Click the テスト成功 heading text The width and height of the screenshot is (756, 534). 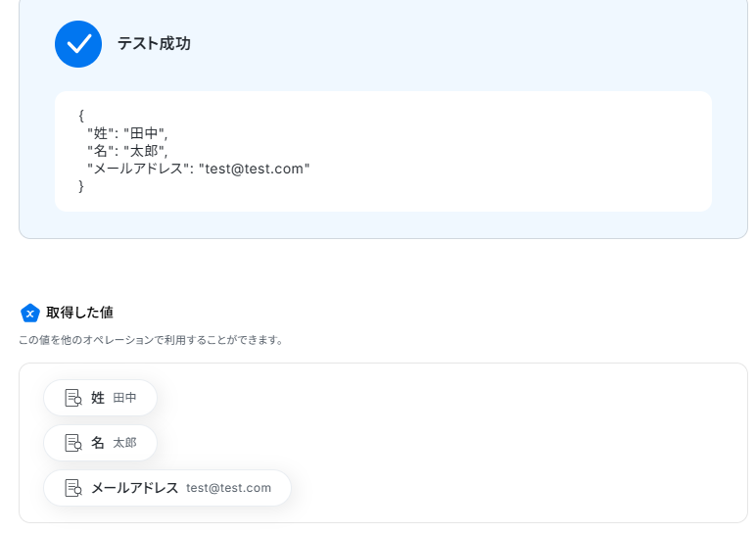coord(154,44)
